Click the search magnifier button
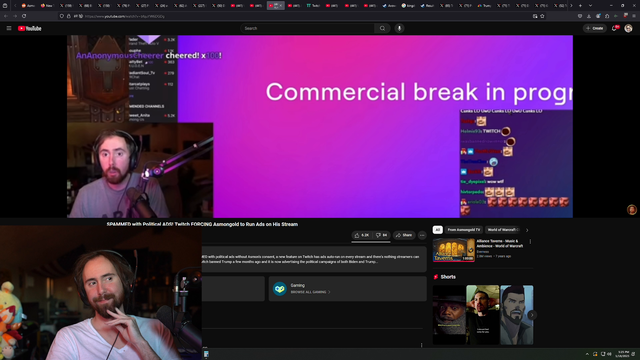 [382, 28]
